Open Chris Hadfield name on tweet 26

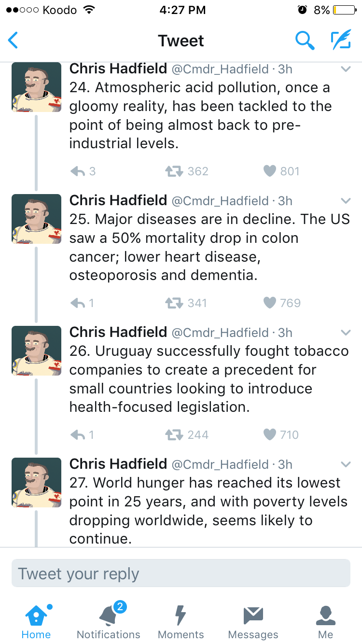[x=118, y=332]
